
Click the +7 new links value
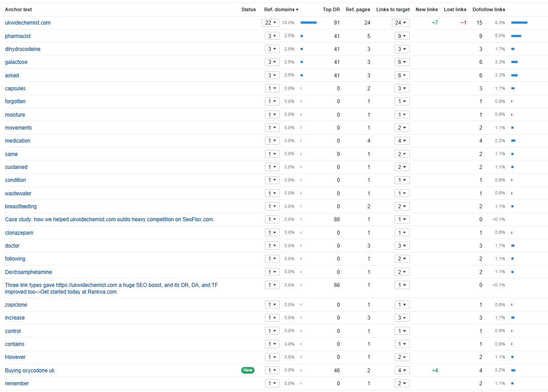coord(435,23)
